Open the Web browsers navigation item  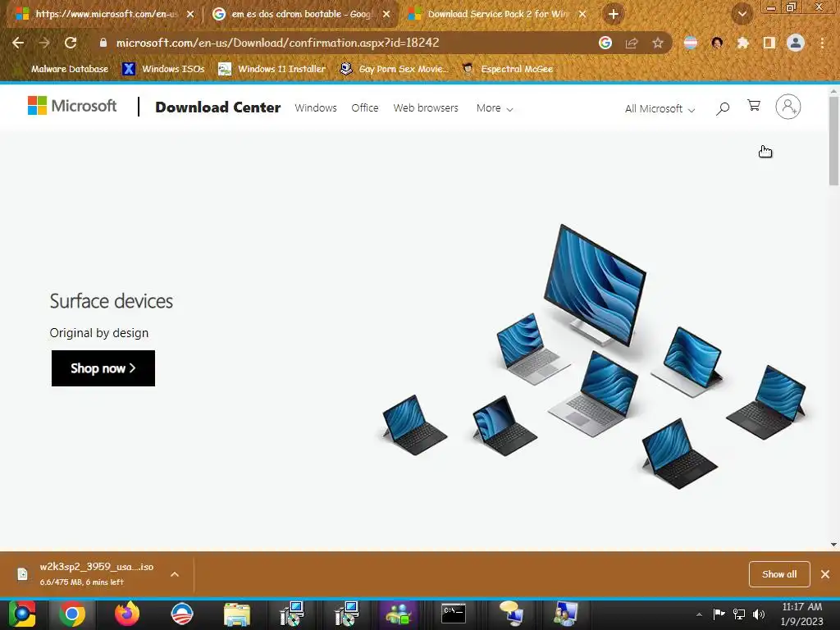pos(426,107)
